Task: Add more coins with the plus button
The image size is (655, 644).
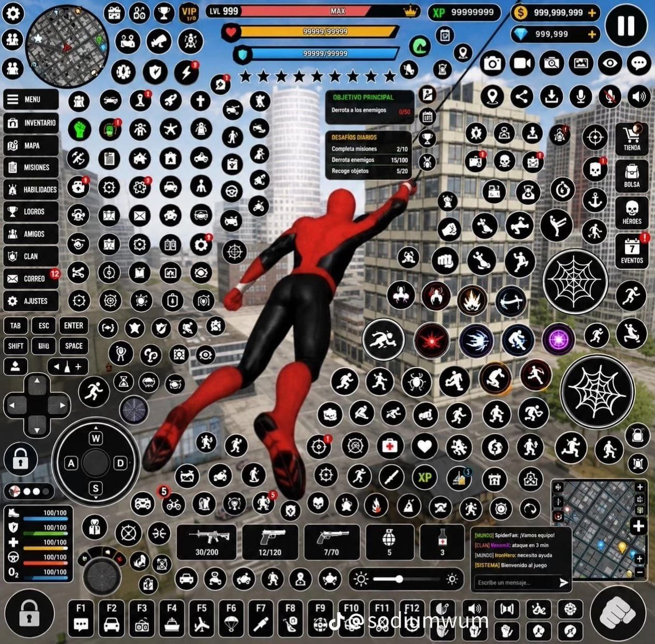Action: (592, 13)
